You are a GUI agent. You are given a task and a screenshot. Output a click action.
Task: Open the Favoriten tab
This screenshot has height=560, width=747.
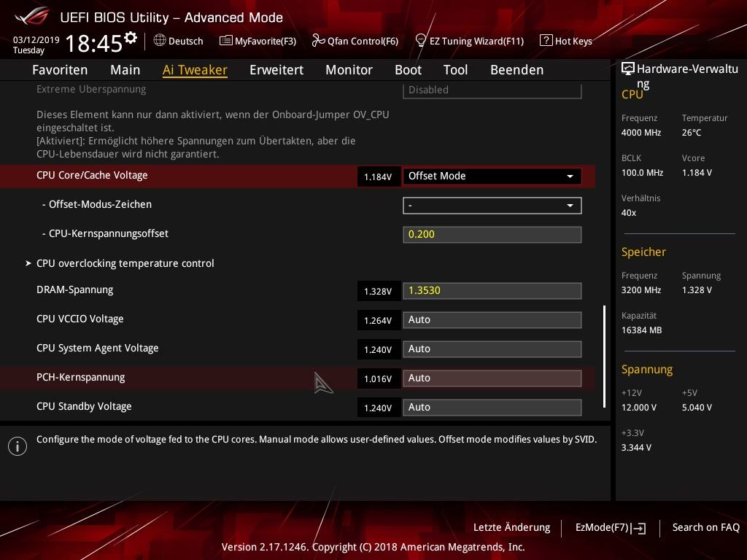[60, 70]
